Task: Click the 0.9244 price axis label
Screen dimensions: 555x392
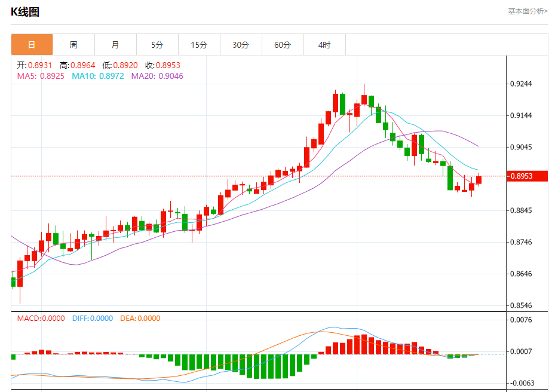Action: [520, 84]
